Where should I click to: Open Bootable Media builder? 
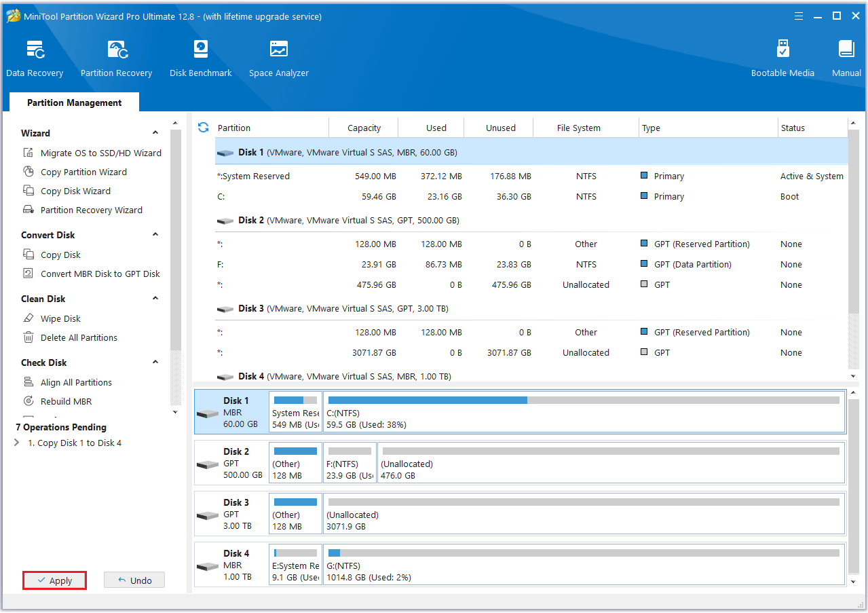coord(782,58)
